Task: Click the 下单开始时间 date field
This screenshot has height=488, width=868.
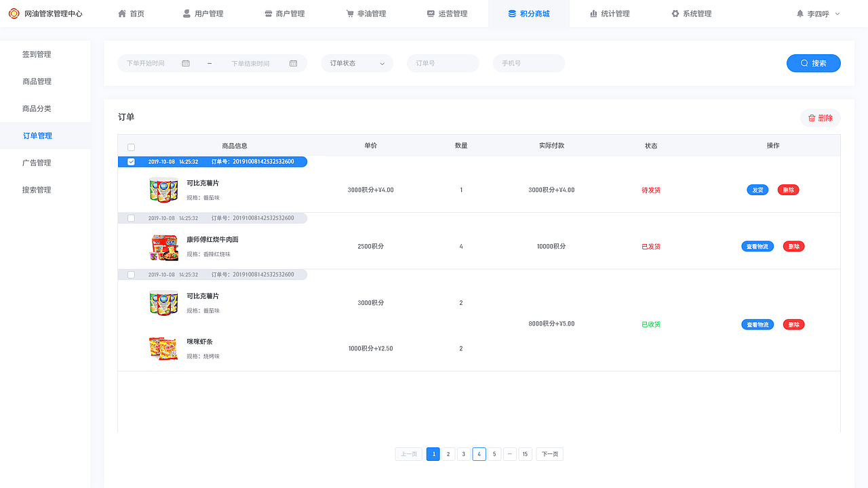Action: (158, 63)
